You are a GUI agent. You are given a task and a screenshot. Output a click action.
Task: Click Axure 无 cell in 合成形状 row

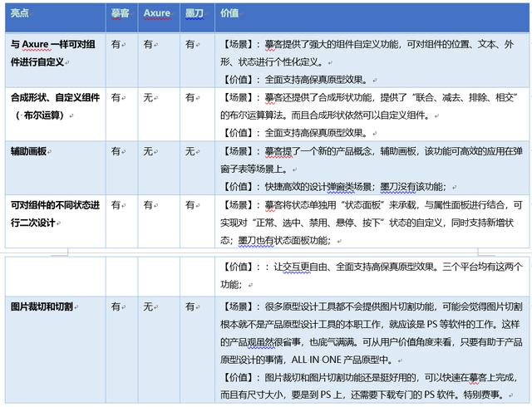pos(148,98)
